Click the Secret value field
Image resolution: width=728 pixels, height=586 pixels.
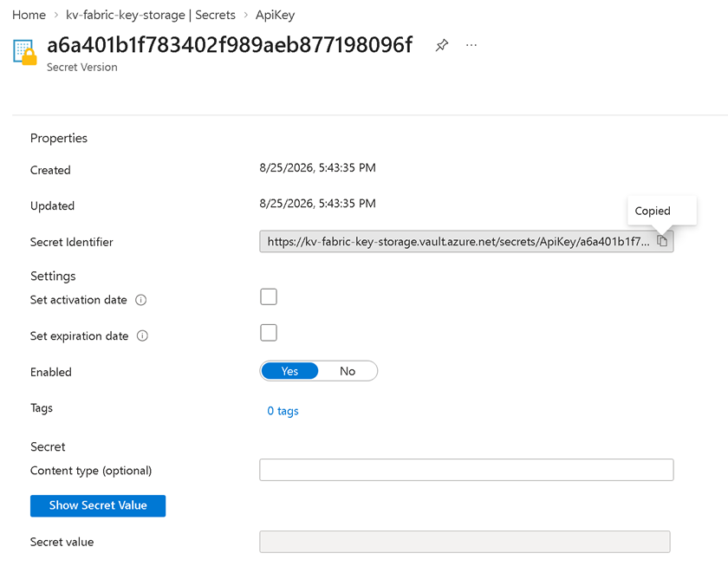[465, 542]
